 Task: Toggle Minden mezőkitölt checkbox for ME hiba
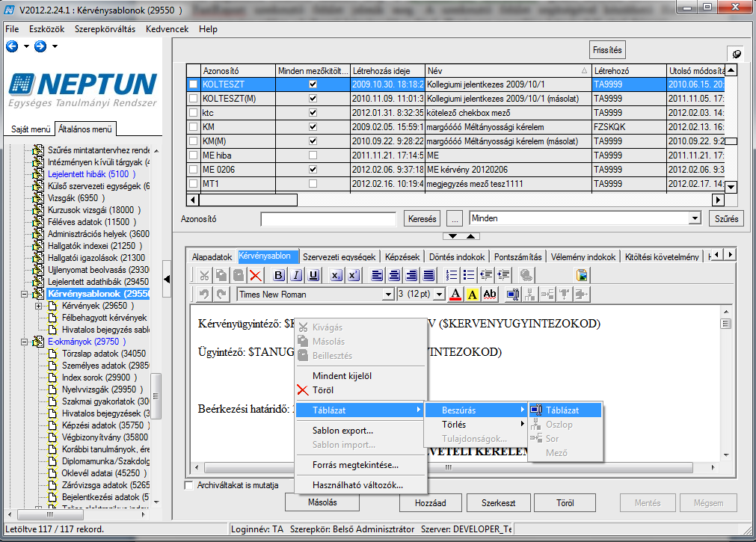pos(313,155)
